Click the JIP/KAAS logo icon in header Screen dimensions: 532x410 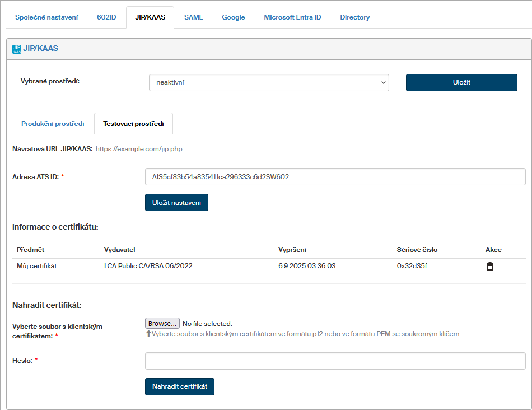(16, 49)
